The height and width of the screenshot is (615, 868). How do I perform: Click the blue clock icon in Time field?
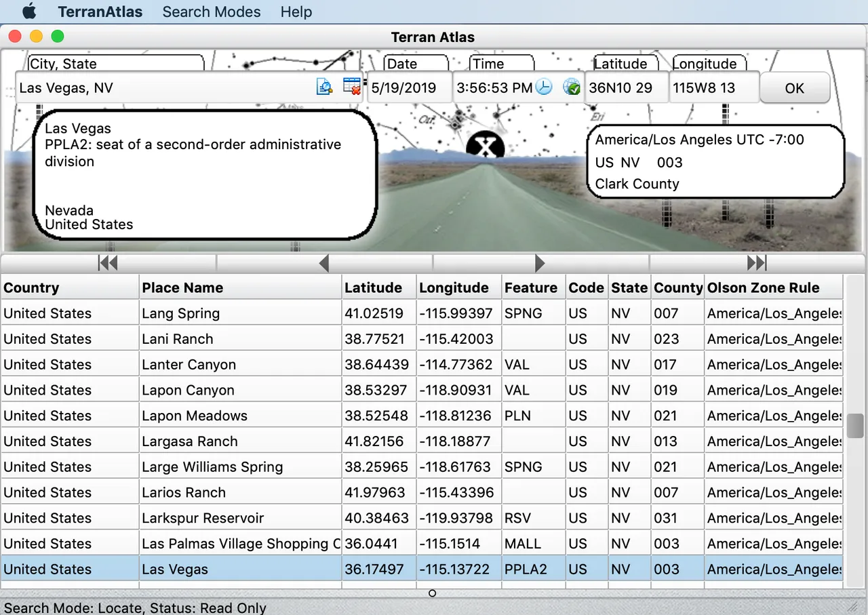pyautogui.click(x=544, y=87)
